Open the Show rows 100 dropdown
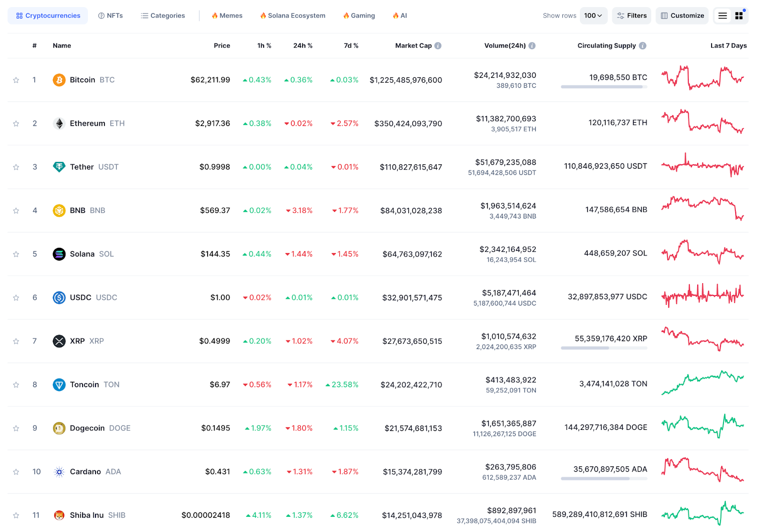The width and height of the screenshot is (760, 532). point(593,16)
